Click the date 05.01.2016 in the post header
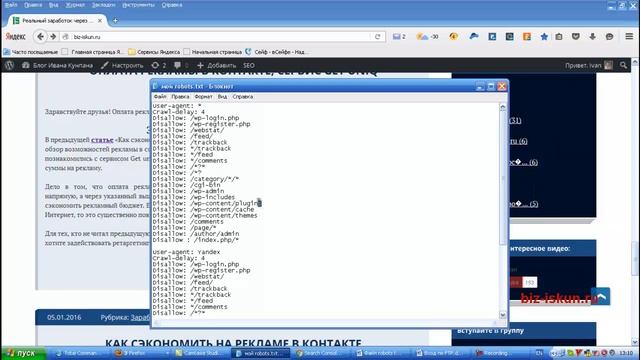This screenshot has height=360, width=640. point(64,317)
